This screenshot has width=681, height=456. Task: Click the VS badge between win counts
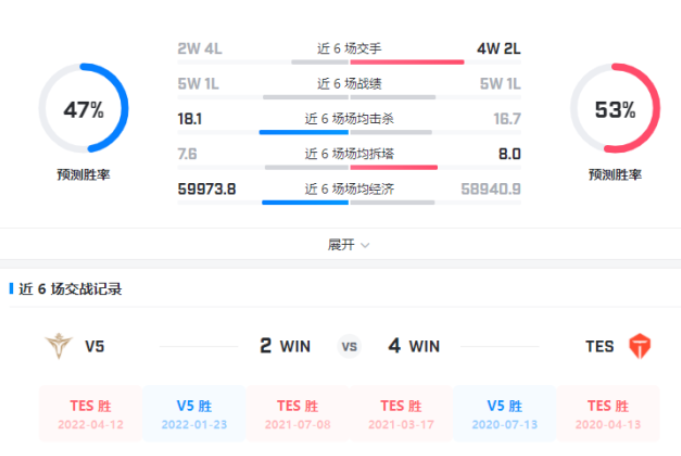point(349,347)
